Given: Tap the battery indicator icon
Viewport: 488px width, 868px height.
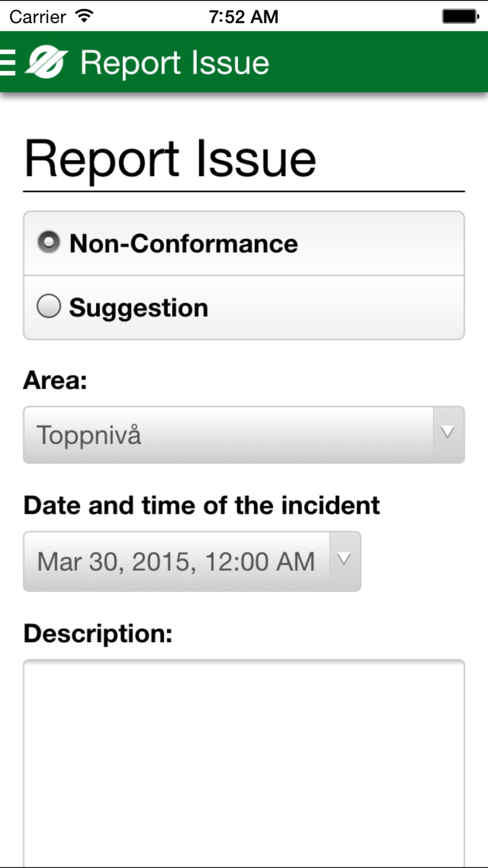Looking at the screenshot, I should 461,17.
